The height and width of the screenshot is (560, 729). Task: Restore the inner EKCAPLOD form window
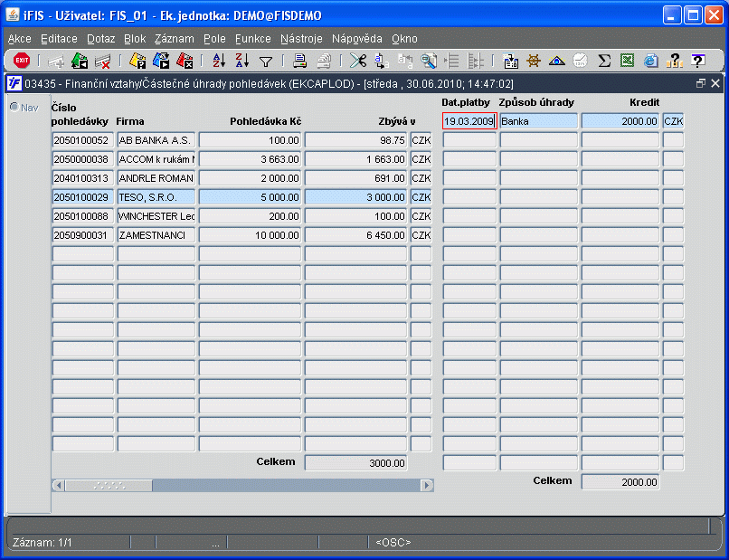(701, 83)
